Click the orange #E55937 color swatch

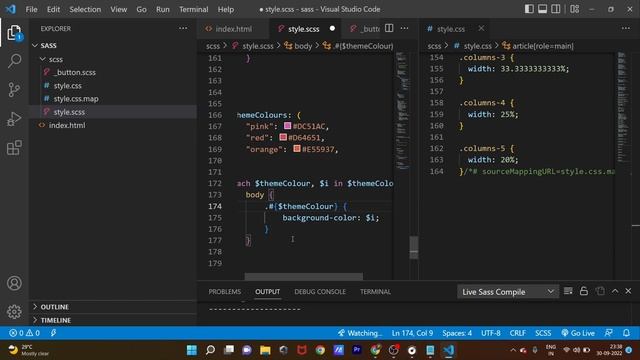coord(297,149)
